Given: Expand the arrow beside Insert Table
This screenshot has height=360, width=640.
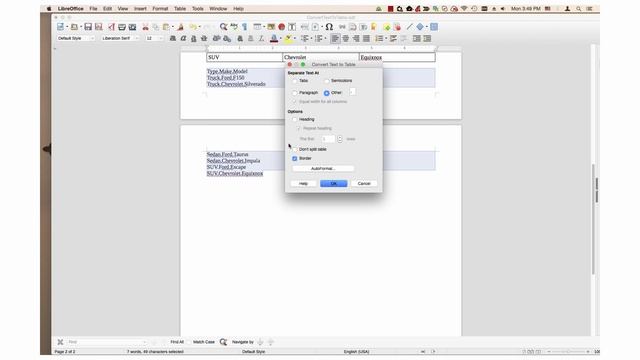Looking at the screenshot, I should [x=263, y=27].
